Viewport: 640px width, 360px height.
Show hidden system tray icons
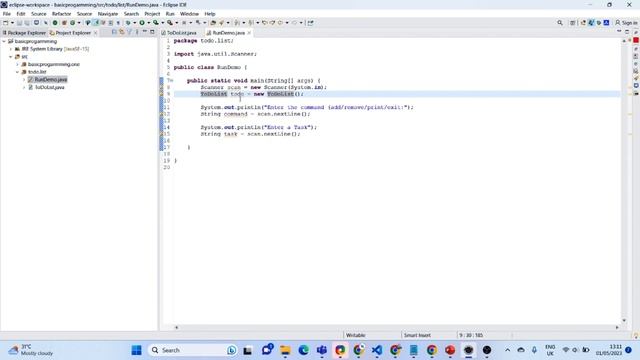(507, 350)
